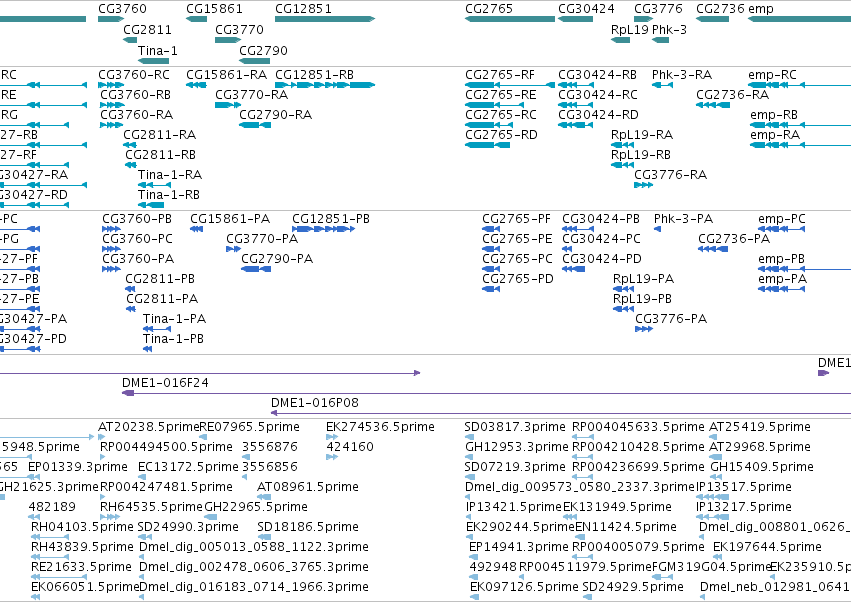851x602 pixels.
Task: Click transcript CG3770-RA
Action: coord(251,94)
